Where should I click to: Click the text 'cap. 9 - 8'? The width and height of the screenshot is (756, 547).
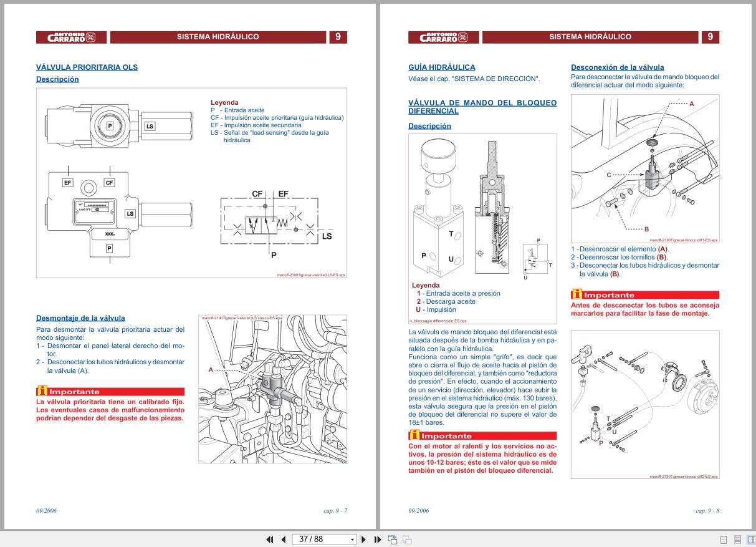click(x=707, y=511)
